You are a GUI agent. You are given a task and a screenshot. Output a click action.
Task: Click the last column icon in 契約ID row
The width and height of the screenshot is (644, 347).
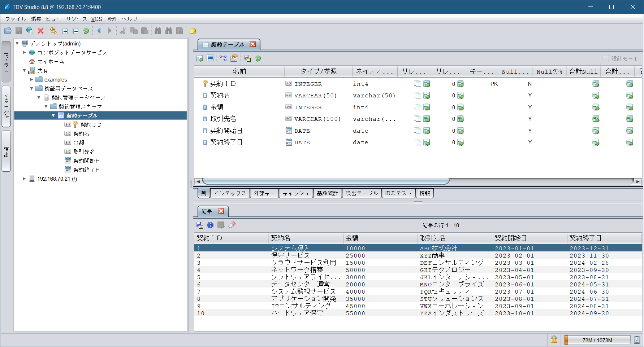[630, 84]
